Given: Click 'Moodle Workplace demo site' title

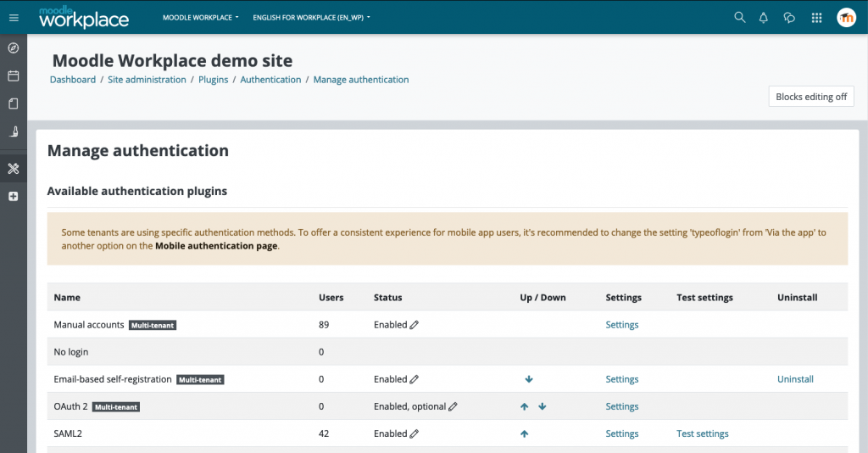Looking at the screenshot, I should click(172, 60).
